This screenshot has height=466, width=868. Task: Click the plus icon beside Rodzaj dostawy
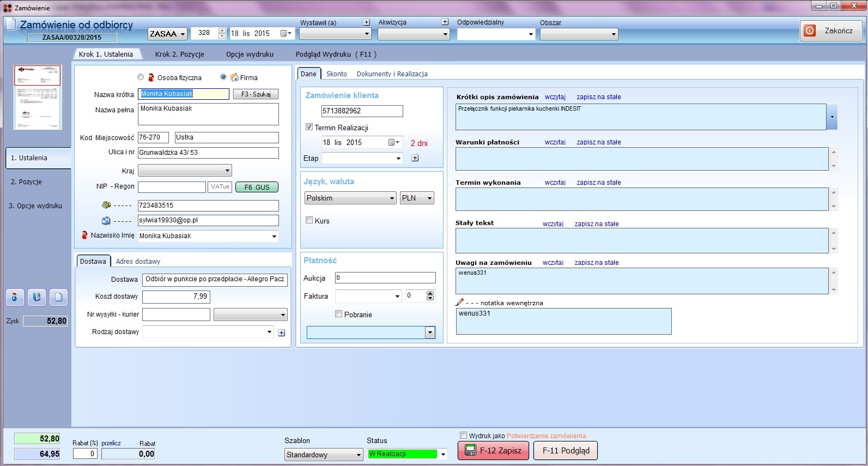coord(282,332)
